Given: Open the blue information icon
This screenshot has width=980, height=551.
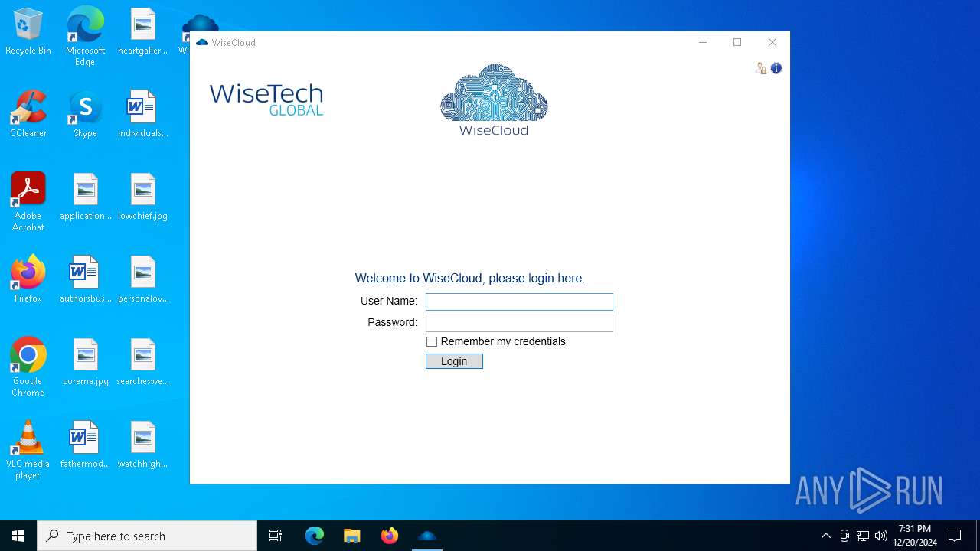Looking at the screenshot, I should pyautogui.click(x=776, y=68).
